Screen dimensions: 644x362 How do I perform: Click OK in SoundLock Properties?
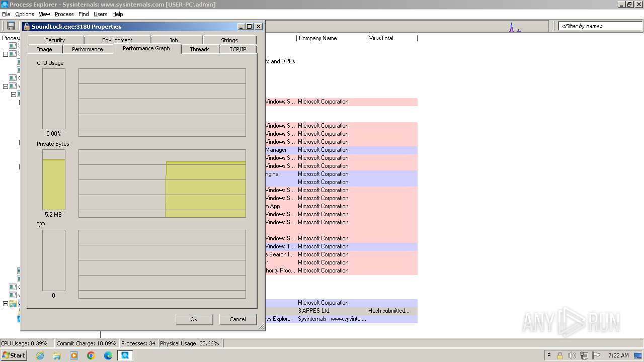(194, 319)
